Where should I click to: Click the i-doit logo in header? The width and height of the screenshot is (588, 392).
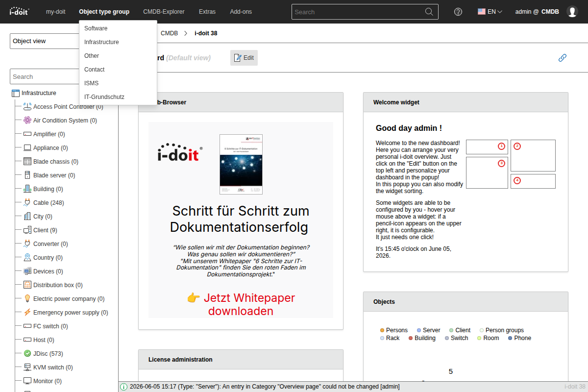pyautogui.click(x=20, y=11)
